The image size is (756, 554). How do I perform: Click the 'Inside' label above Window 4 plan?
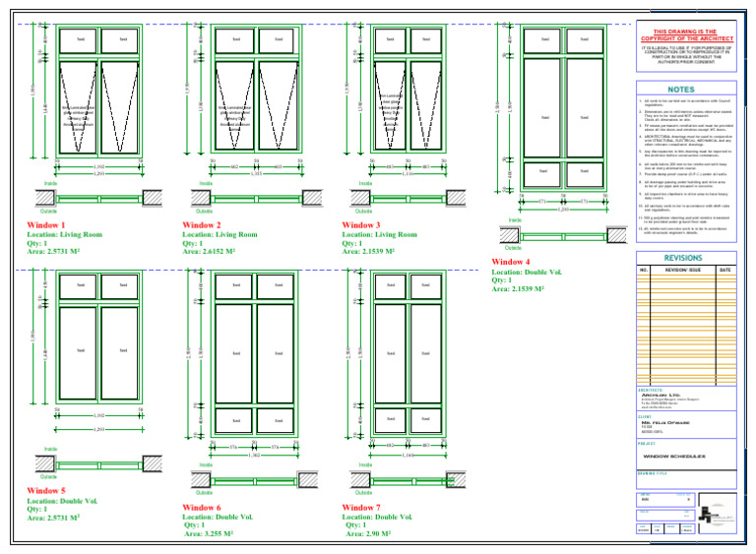pos(515,219)
